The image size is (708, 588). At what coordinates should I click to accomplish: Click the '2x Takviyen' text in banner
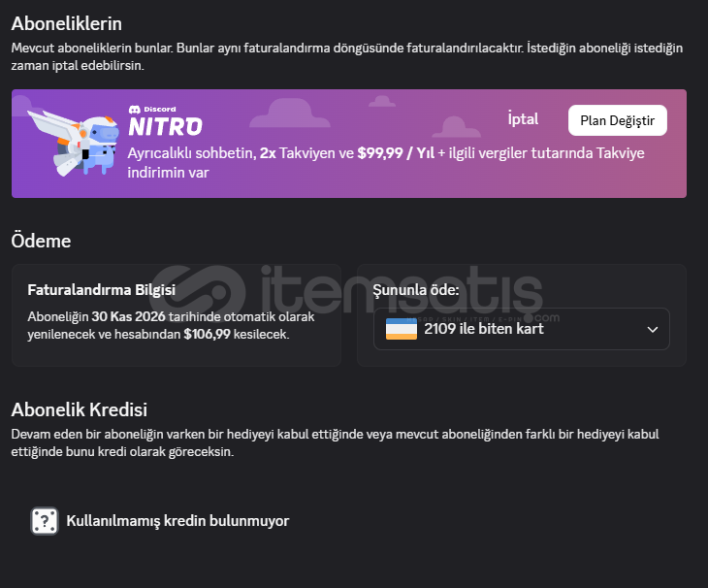(297, 153)
